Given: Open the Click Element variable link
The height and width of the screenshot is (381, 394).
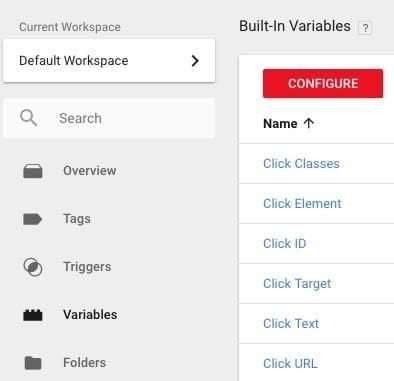Looking at the screenshot, I should click(x=302, y=204).
